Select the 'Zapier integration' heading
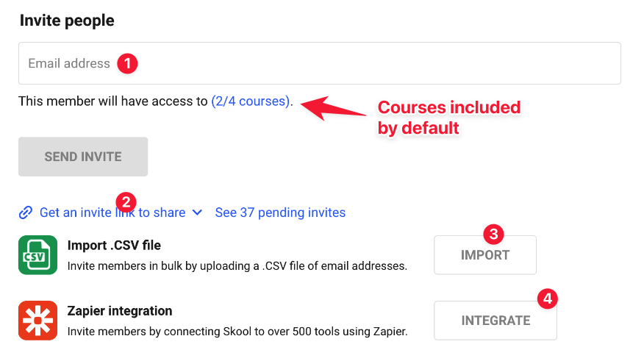Image resolution: width=644 pixels, height=361 pixels. pyautogui.click(x=120, y=310)
